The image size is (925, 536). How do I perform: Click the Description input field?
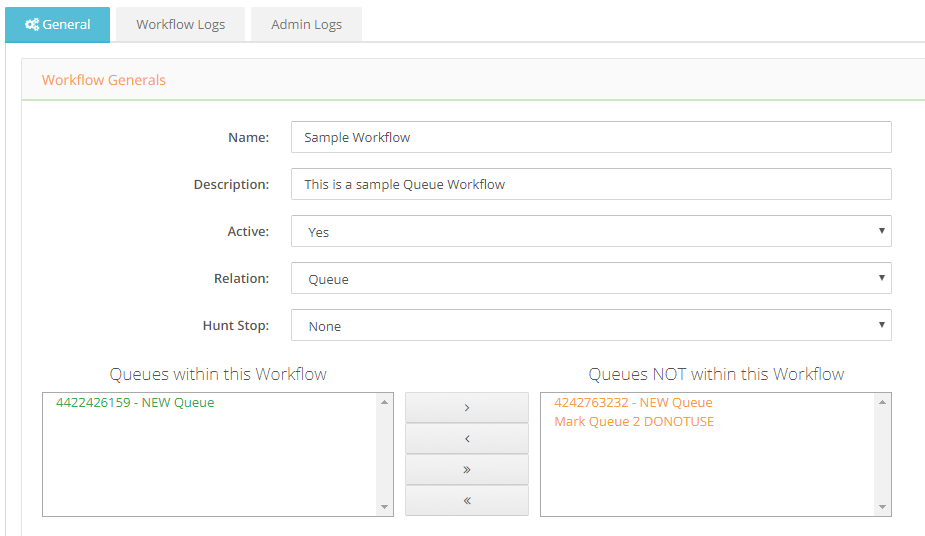coord(590,184)
